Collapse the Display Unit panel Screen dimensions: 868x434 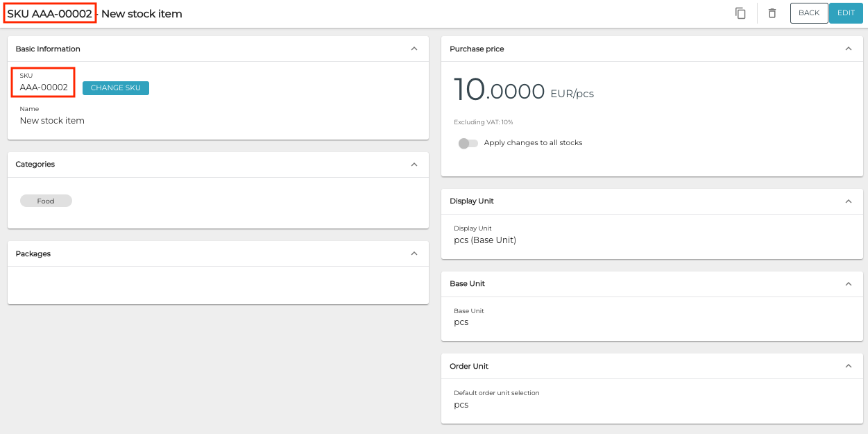tap(848, 201)
